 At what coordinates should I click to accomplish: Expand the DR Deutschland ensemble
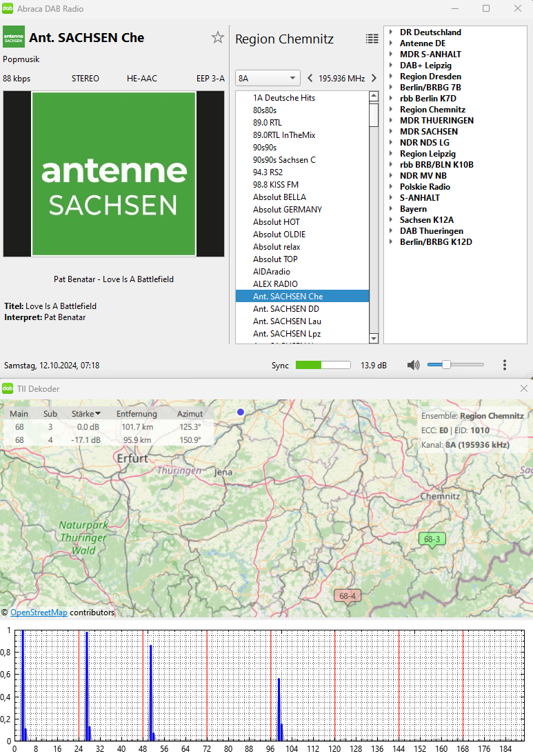(391, 32)
